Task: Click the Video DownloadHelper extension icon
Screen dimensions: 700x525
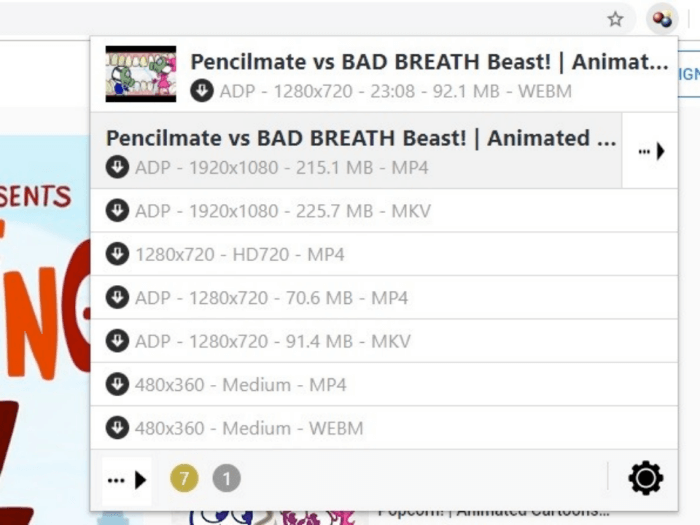Action: 662,20
